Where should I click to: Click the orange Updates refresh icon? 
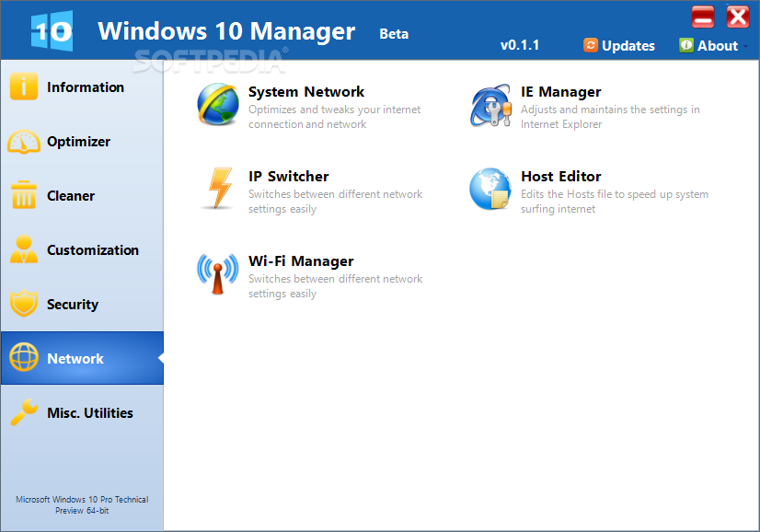tap(591, 45)
